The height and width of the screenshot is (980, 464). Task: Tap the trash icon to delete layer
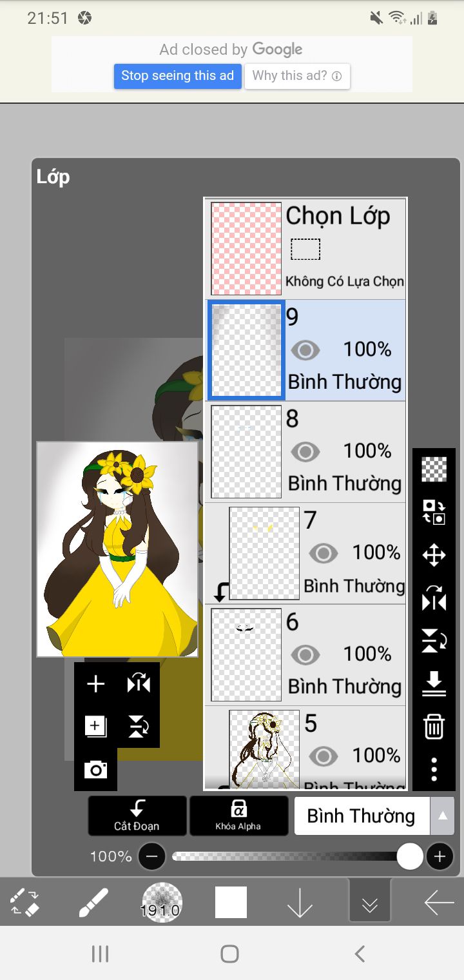(434, 727)
